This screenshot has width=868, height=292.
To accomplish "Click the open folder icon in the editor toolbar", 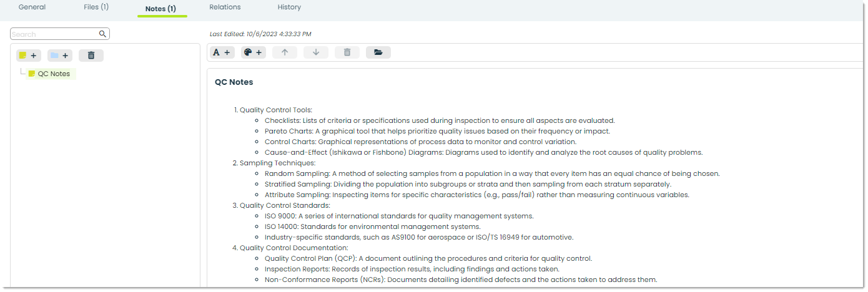I will tap(378, 52).
